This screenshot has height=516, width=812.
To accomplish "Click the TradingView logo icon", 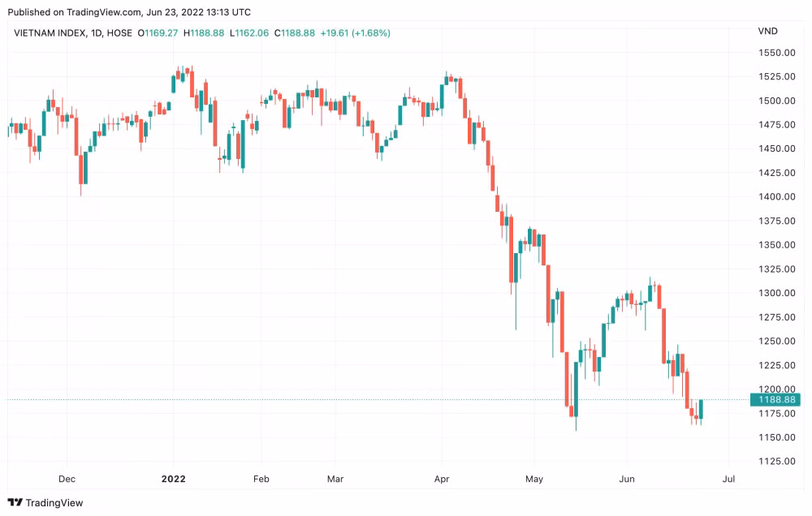I will pyautogui.click(x=15, y=502).
